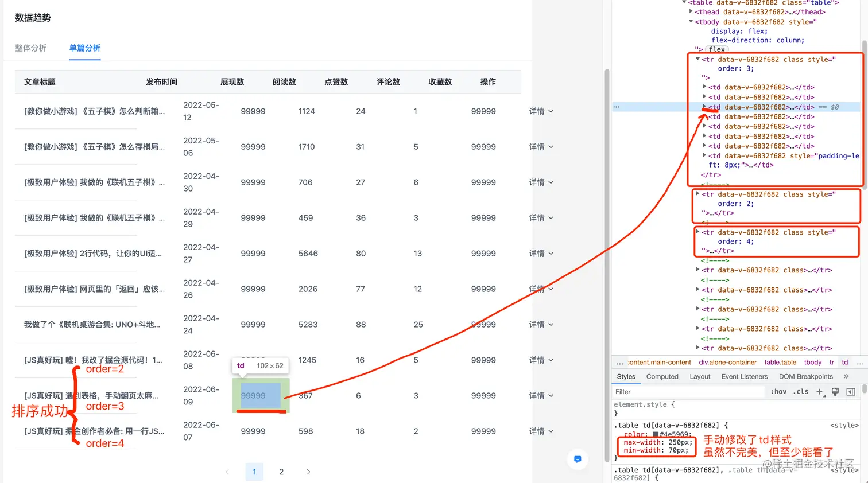Go to page 2 in pagination
This screenshot has width=868, height=483.
point(281,472)
